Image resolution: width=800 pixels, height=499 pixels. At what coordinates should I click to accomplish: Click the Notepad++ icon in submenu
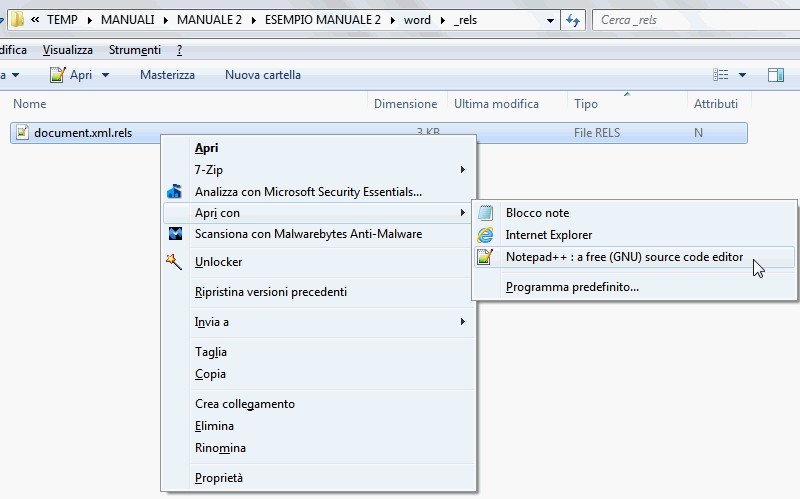(x=486, y=257)
